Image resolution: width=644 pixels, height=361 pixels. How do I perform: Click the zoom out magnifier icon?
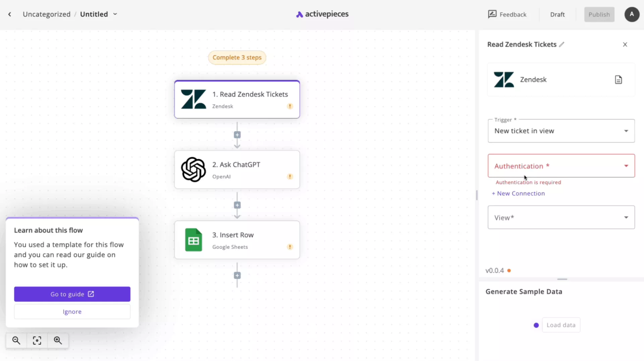click(x=16, y=341)
